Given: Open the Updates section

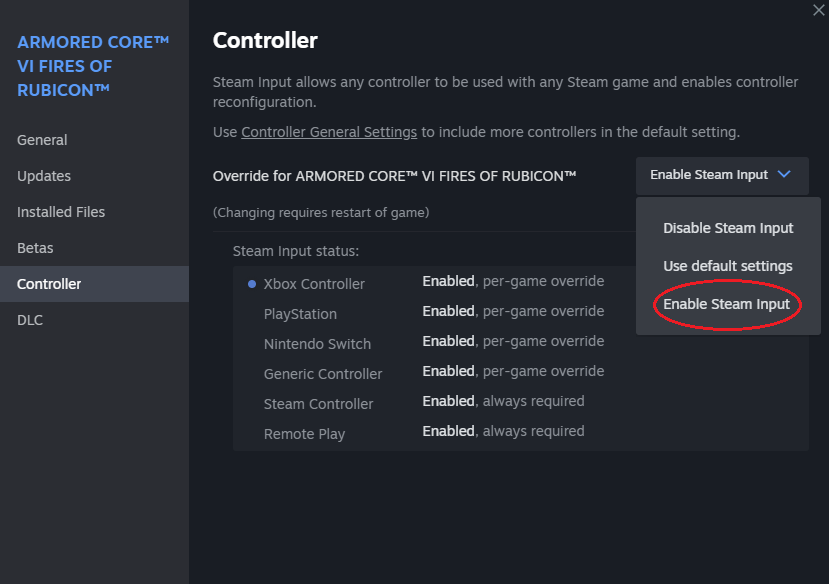Looking at the screenshot, I should point(44,176).
